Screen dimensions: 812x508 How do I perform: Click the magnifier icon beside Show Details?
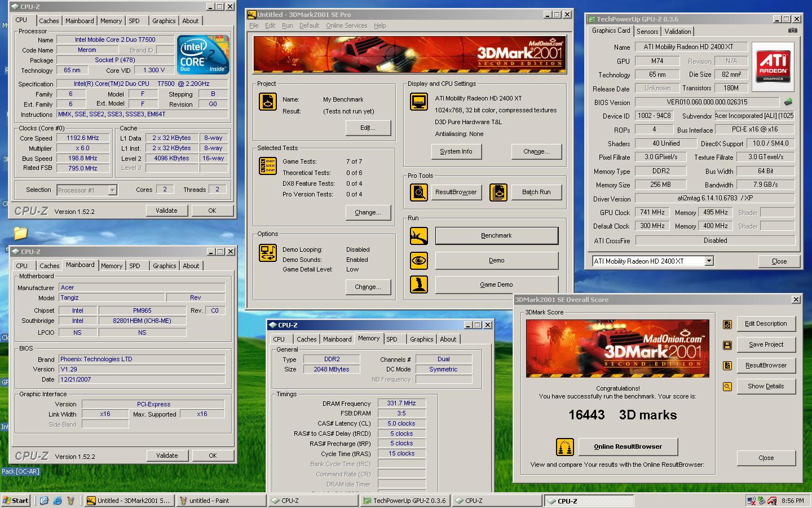[x=727, y=387]
